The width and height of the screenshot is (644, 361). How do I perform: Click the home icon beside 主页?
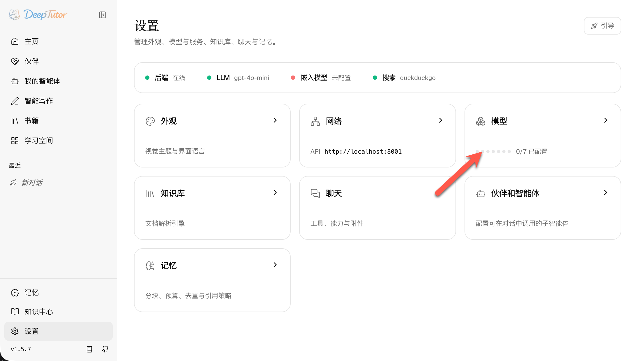15,41
